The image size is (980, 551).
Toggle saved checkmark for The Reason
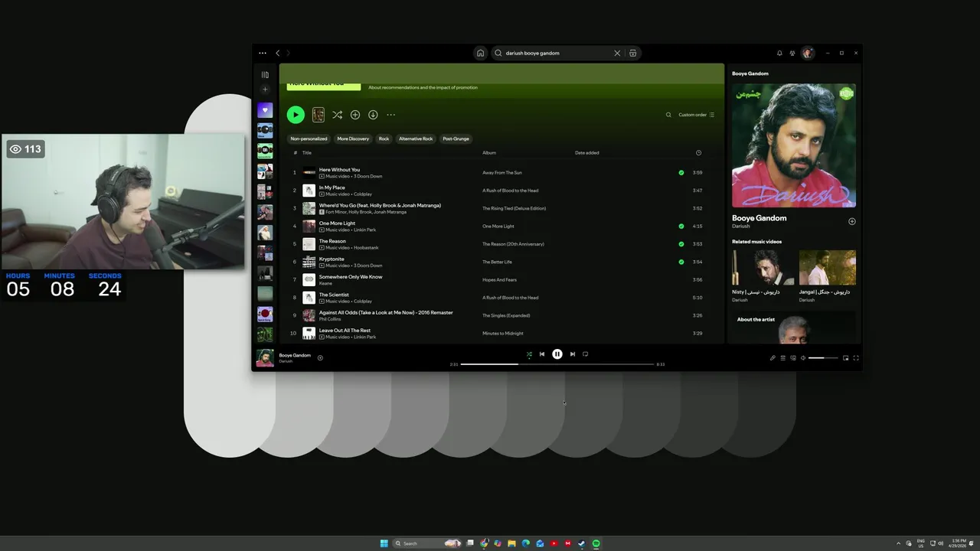[x=681, y=244]
